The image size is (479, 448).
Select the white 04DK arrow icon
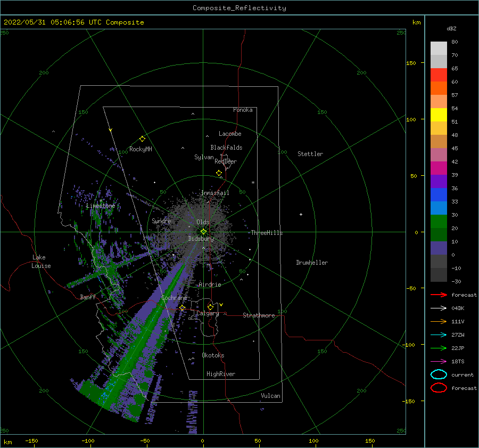click(x=439, y=308)
